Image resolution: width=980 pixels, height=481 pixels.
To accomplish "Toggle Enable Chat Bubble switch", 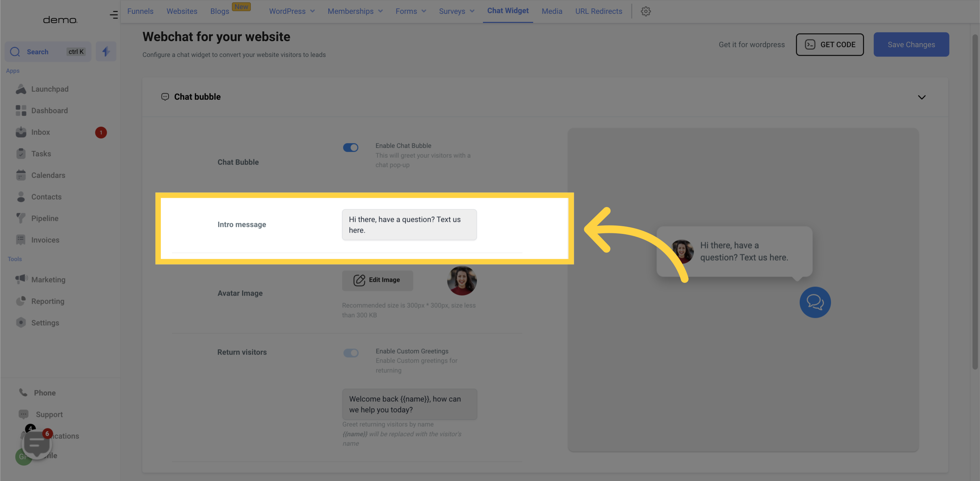I will 351,147.
